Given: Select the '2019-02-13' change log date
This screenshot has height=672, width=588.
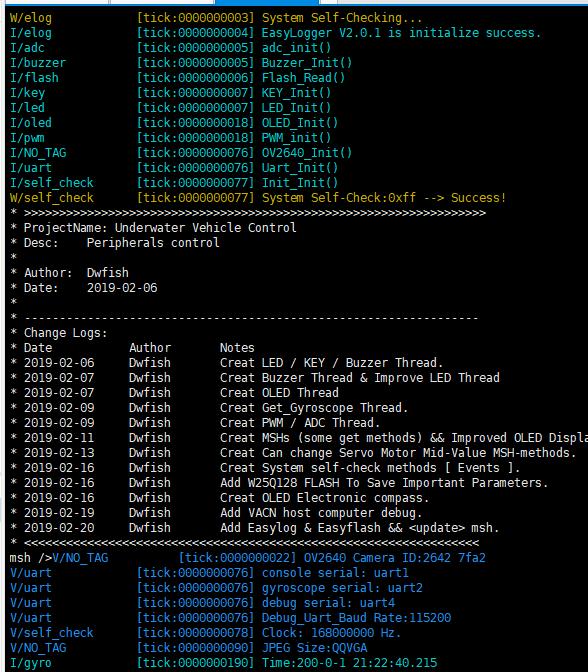Looking at the screenshot, I should (59, 453).
